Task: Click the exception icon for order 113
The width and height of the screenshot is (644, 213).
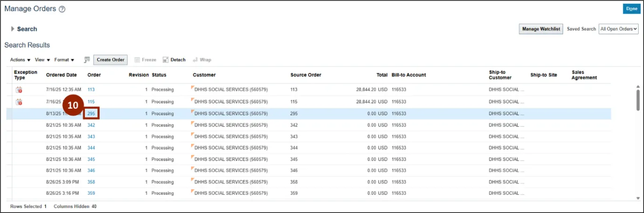Action: (x=19, y=89)
